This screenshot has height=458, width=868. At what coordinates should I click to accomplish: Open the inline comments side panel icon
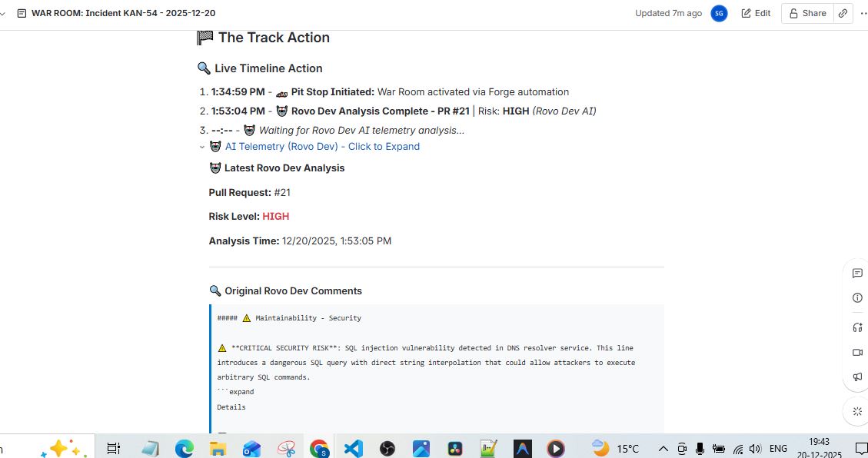[x=857, y=274]
